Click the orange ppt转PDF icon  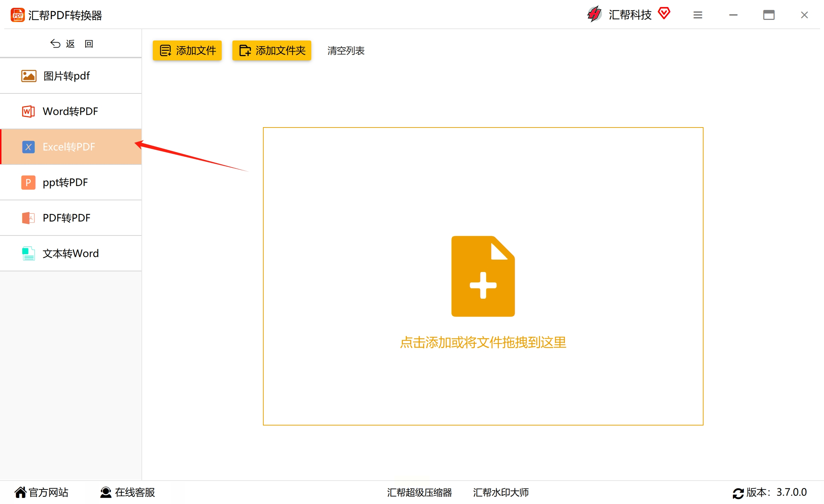tap(28, 183)
